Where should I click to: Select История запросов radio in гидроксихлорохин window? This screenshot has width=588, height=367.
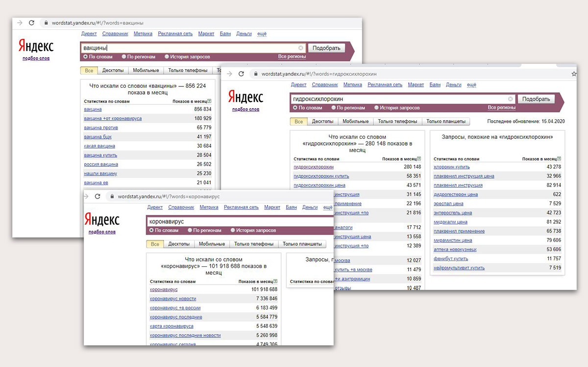[x=377, y=107]
